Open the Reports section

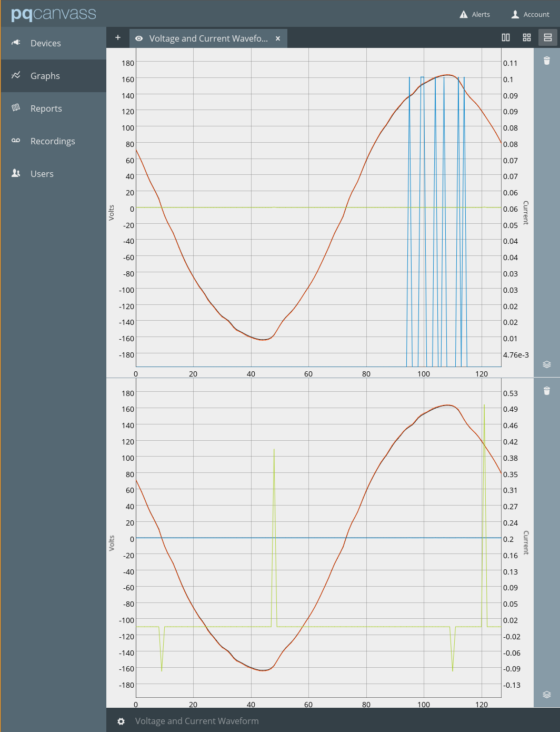tap(46, 108)
